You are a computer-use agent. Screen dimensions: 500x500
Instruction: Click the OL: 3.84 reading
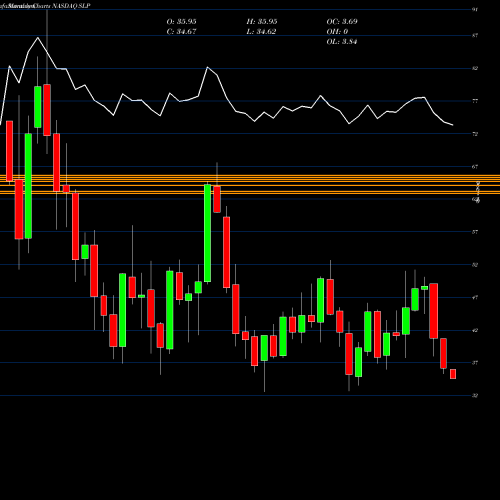point(342,42)
